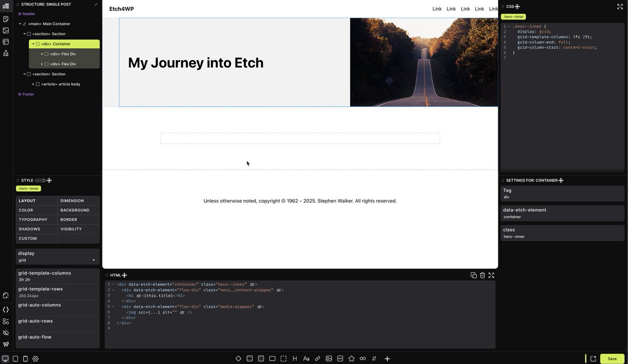Open the CUSTOM style tab
Image resolution: width=628 pixels, height=364 pixels.
coord(37,238)
